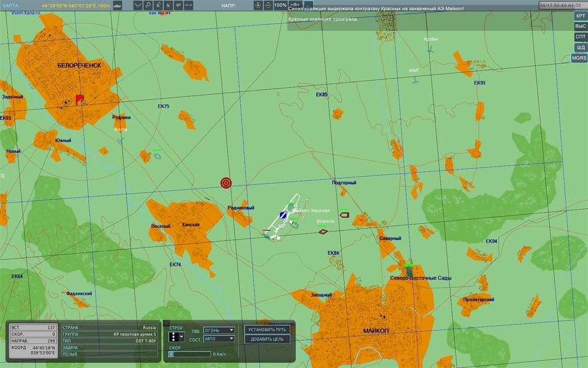Open the СОСТ. АВТО alarm state dropdown
The width and height of the screenshot is (588, 368).
(x=219, y=339)
